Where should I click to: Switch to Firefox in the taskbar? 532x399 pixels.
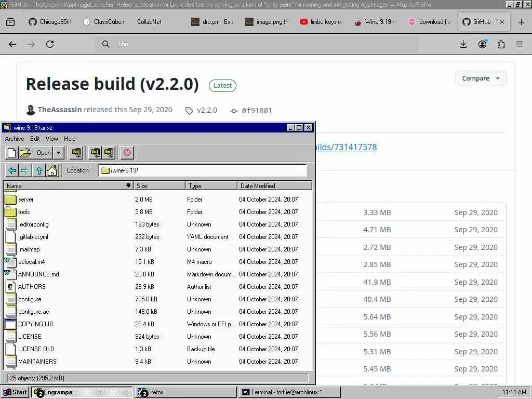pyautogui.click(x=186, y=392)
